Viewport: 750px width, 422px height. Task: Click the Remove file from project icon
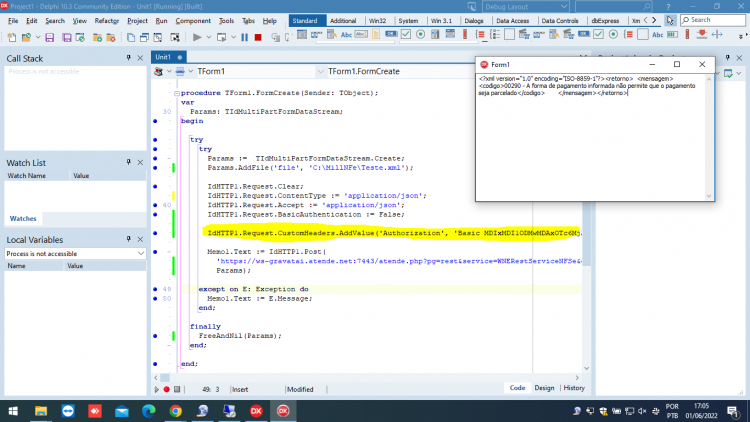click(x=110, y=37)
